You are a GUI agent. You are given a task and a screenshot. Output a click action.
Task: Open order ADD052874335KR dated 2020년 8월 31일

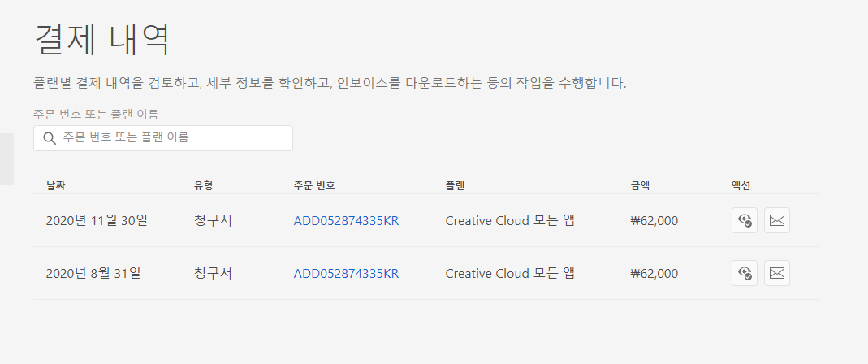(x=346, y=274)
